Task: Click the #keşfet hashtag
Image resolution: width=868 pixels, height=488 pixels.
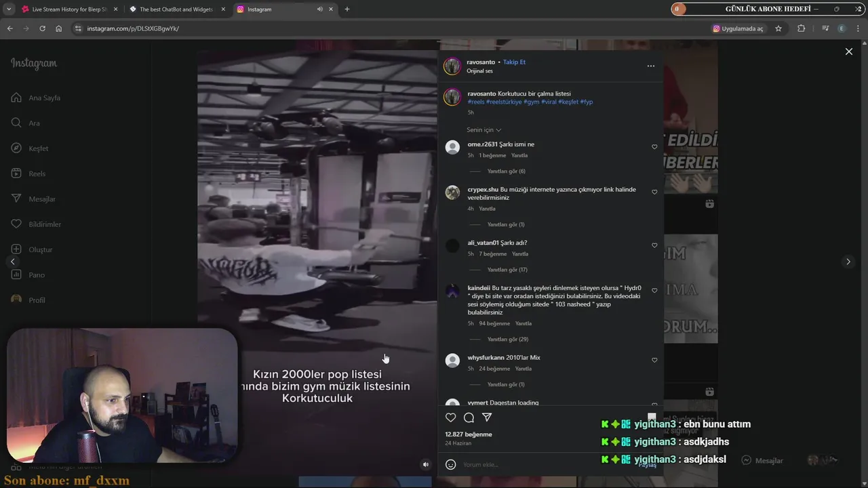Action: click(568, 102)
